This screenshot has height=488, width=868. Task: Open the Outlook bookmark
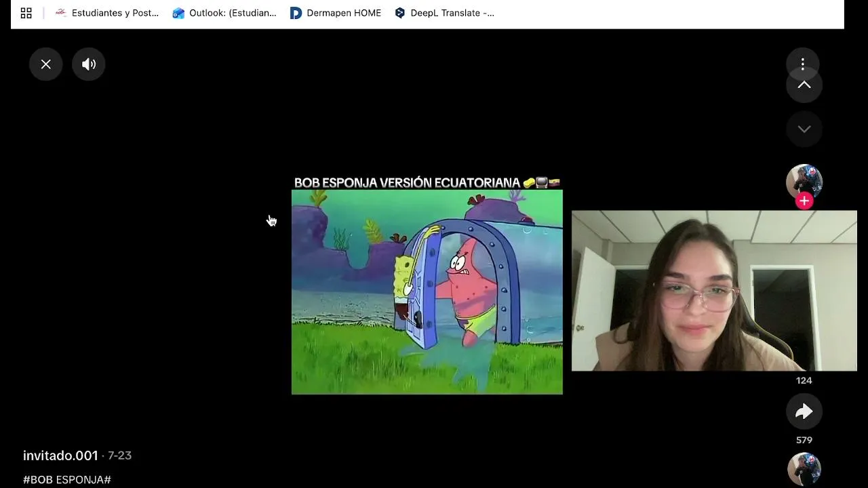pyautogui.click(x=224, y=13)
